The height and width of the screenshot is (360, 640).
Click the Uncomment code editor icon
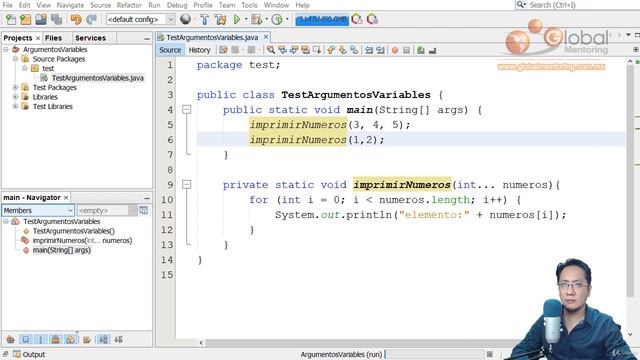pos(433,50)
